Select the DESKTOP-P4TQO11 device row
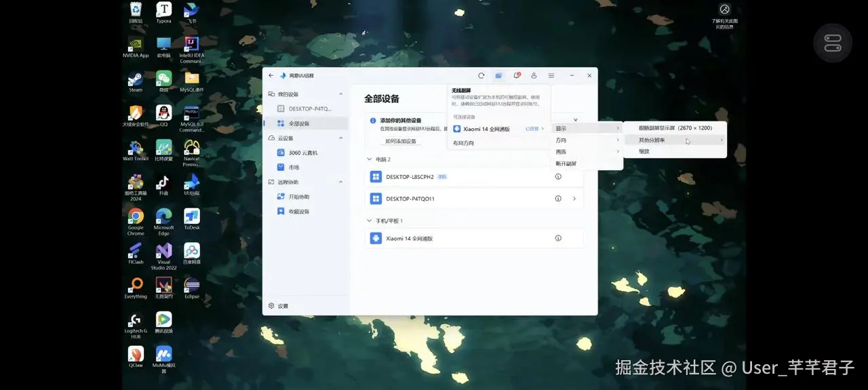Screen dimensions: 868x390 point(474,199)
